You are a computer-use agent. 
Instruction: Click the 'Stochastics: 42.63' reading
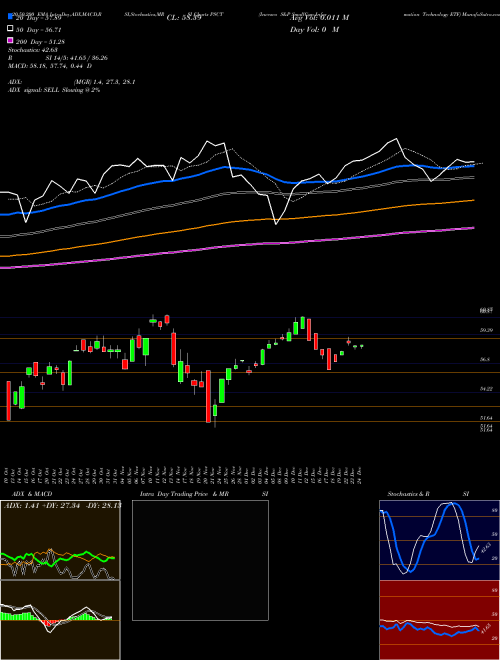[x=32, y=50]
